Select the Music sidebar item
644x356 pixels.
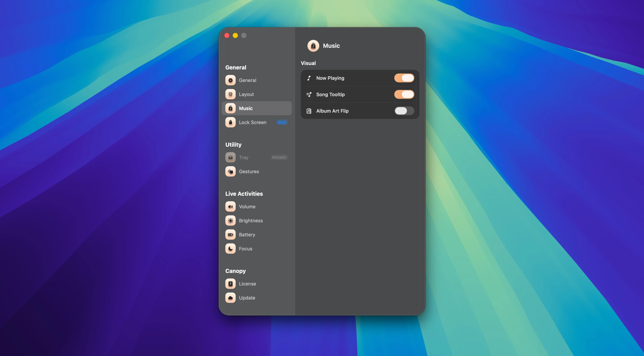[257, 108]
